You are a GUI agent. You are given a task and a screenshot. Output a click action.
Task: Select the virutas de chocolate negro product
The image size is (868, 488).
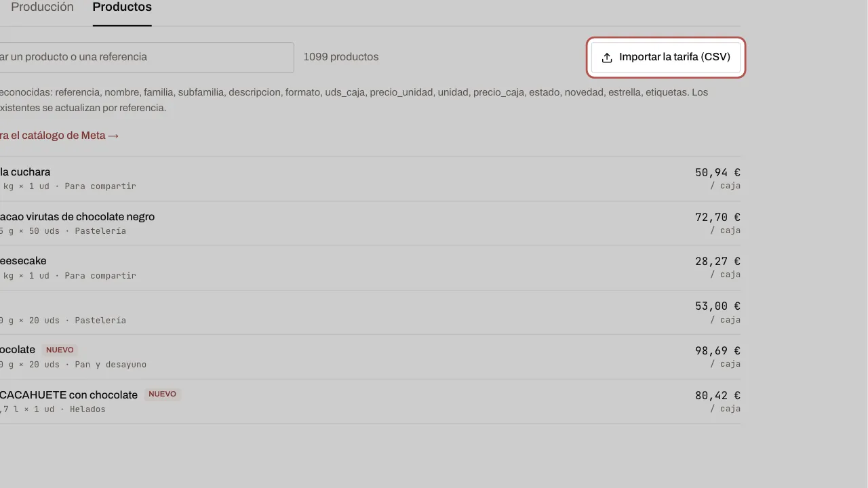(370, 224)
